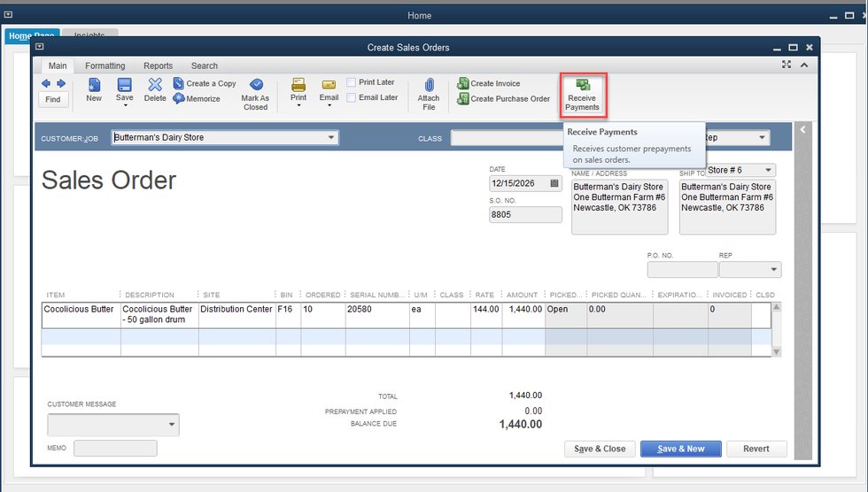868x492 pixels.
Task: Switch to the Formatting tab
Action: (105, 65)
